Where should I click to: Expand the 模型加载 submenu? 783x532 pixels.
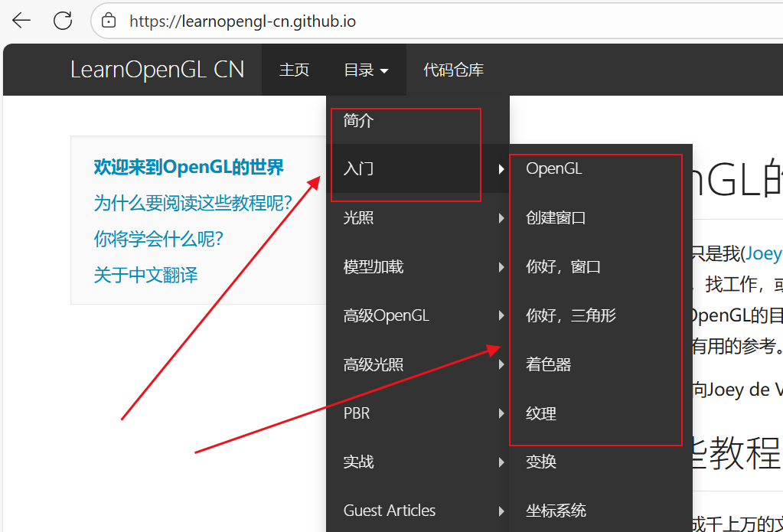click(418, 266)
